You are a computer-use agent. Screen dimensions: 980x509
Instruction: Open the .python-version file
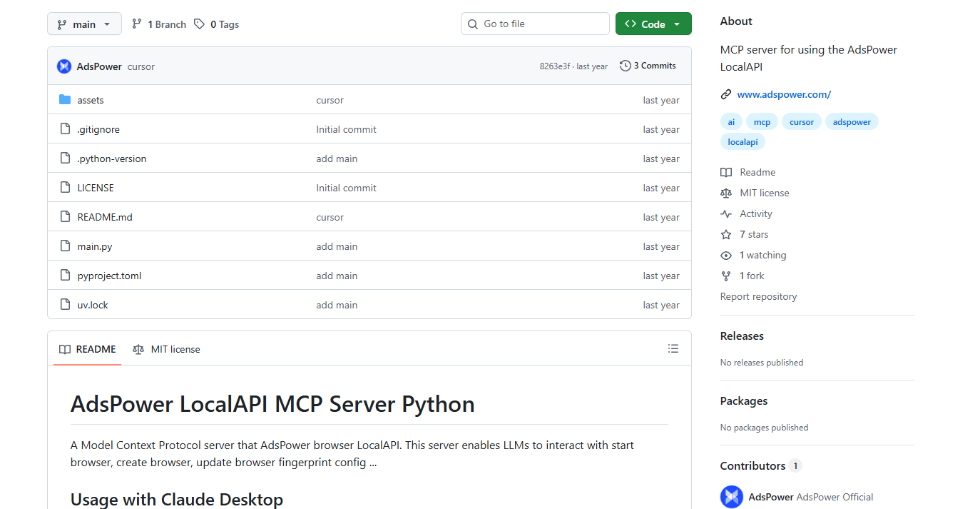point(112,158)
